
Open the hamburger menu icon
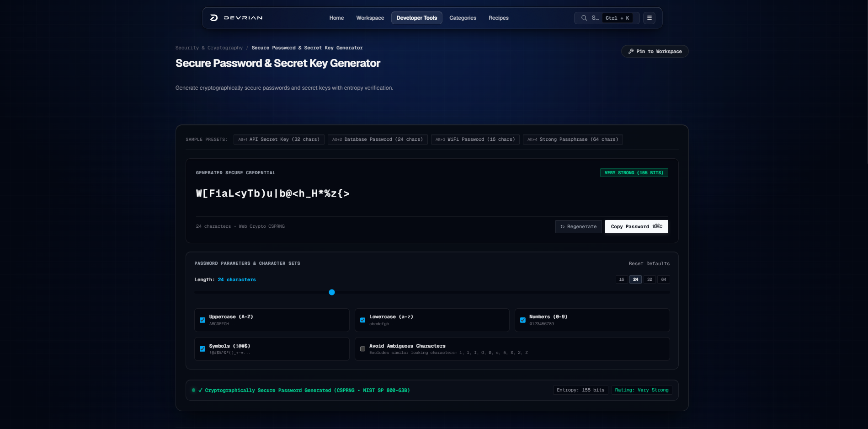click(x=649, y=18)
